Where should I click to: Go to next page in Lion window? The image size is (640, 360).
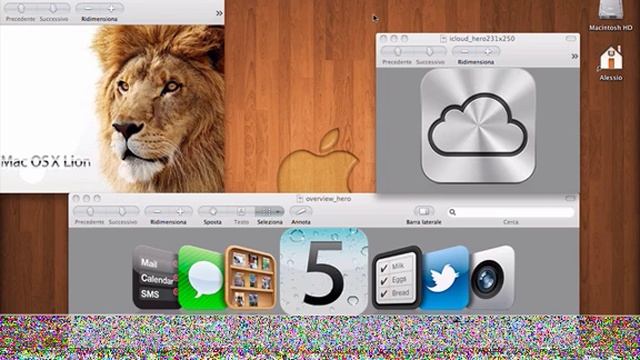click(53, 8)
